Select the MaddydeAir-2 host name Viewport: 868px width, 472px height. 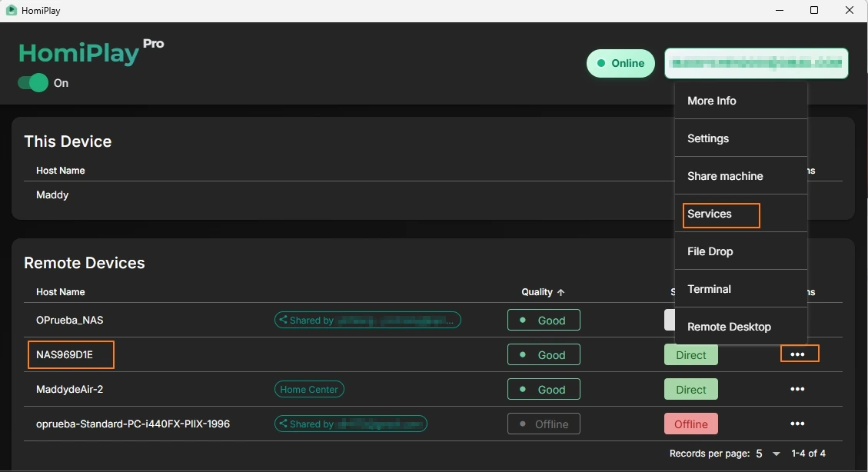pos(70,390)
